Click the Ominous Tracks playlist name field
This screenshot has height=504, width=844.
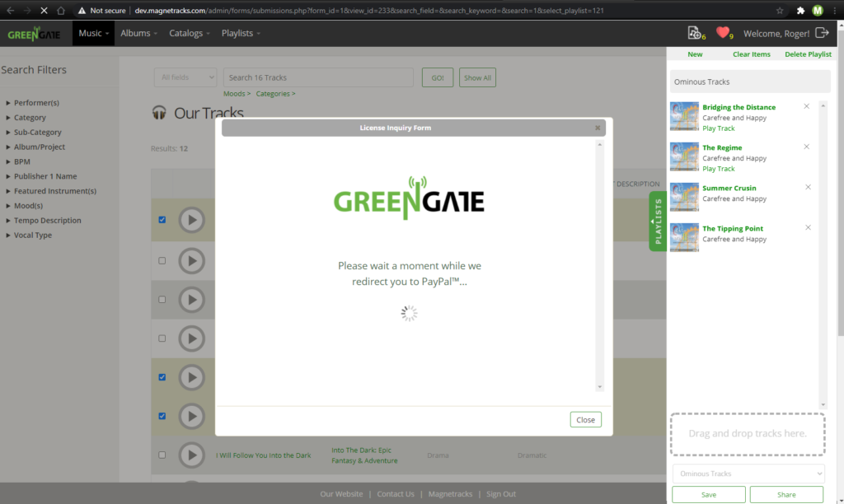(750, 82)
